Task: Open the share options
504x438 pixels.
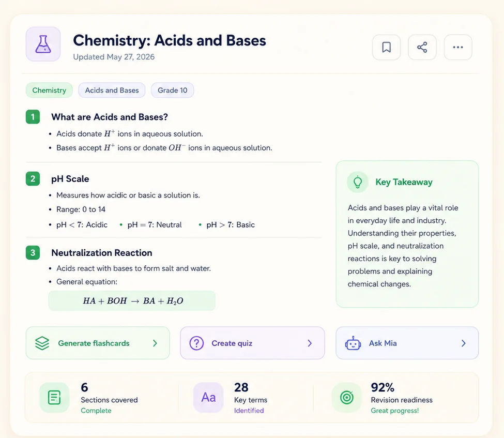Action: click(422, 47)
